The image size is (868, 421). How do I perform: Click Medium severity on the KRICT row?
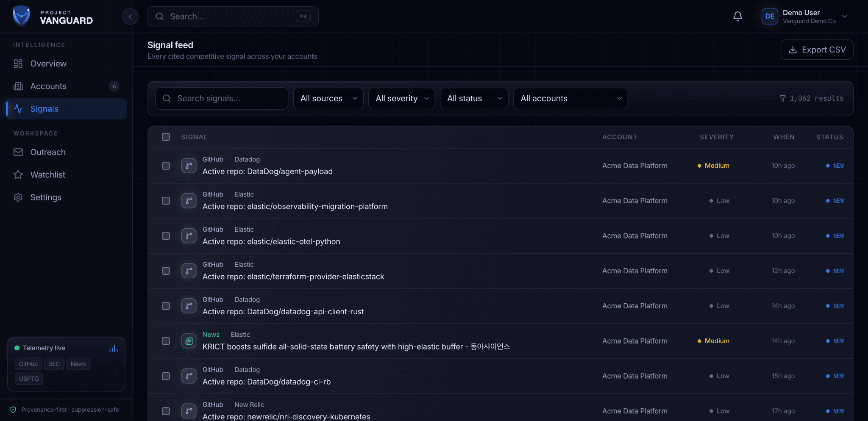pyautogui.click(x=713, y=341)
